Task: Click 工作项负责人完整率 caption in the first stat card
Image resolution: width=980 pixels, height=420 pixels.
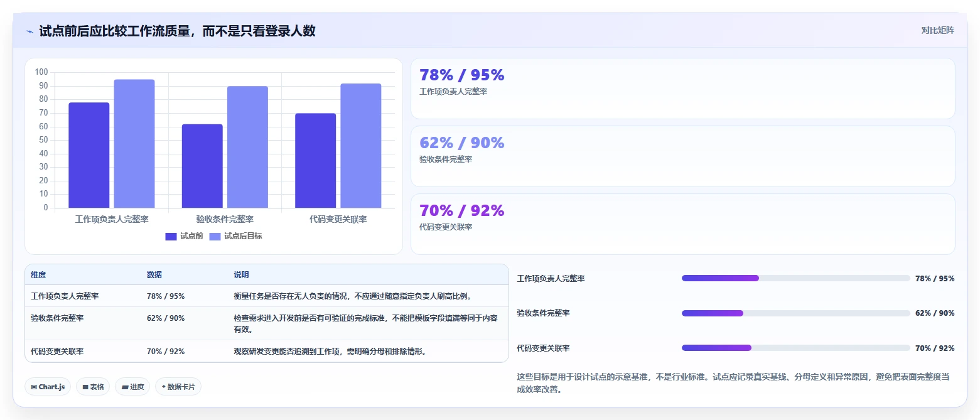Action: [x=453, y=92]
